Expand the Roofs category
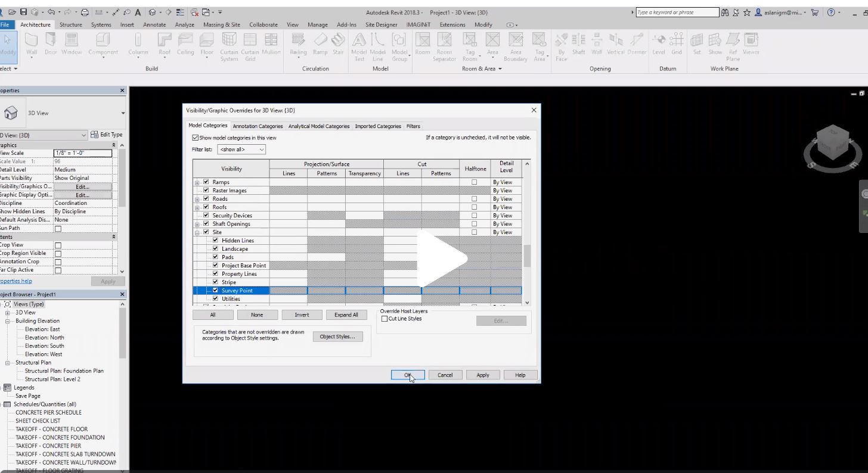 coord(197,207)
